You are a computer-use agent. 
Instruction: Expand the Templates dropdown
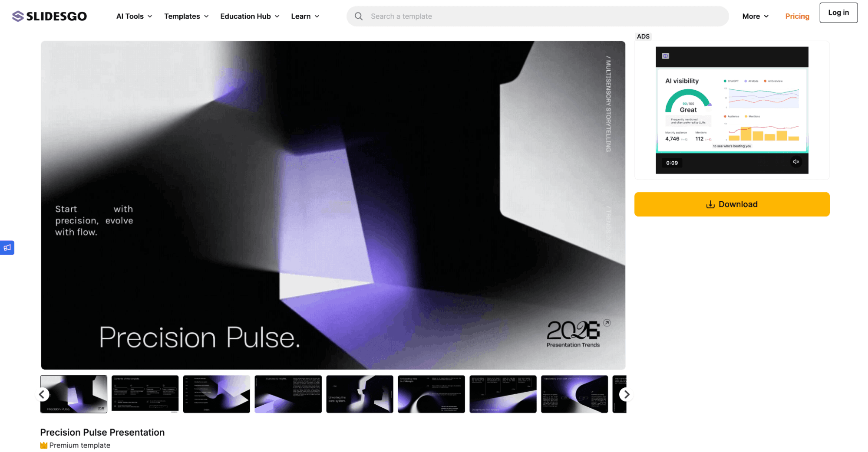pyautogui.click(x=186, y=16)
